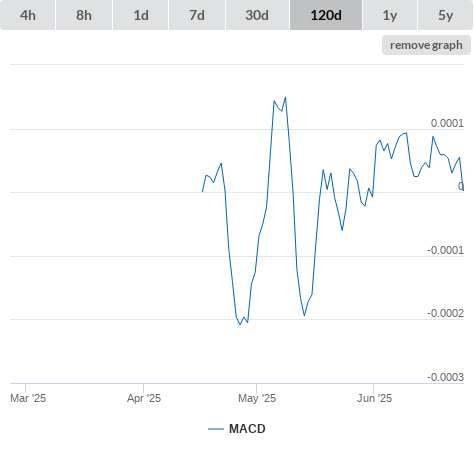Click the May '25 axis tick label

(257, 398)
